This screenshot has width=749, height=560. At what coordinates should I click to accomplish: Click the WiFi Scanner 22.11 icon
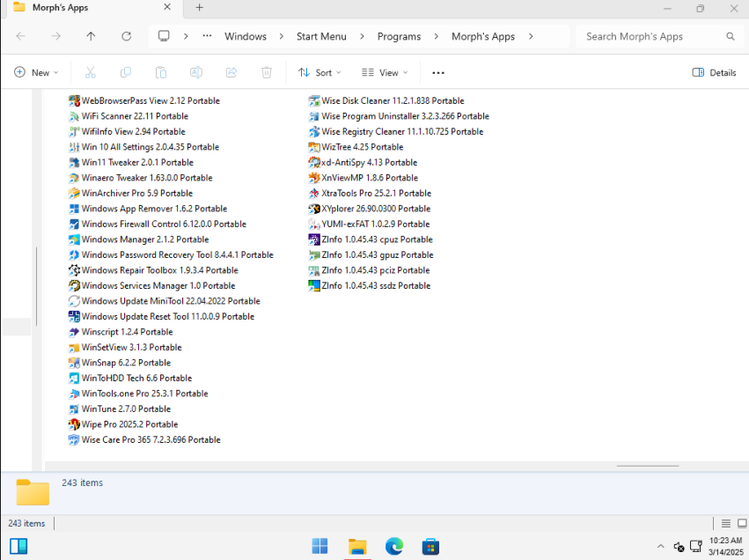click(74, 116)
